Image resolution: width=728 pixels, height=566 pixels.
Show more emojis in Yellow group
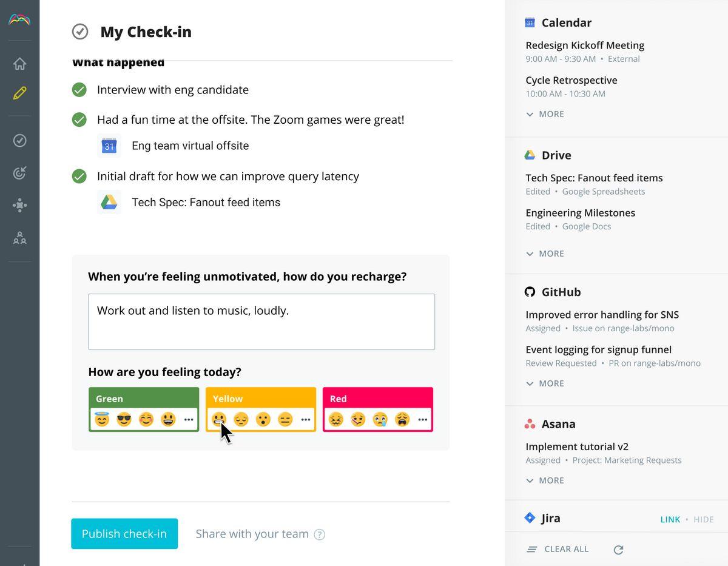pyautogui.click(x=306, y=419)
